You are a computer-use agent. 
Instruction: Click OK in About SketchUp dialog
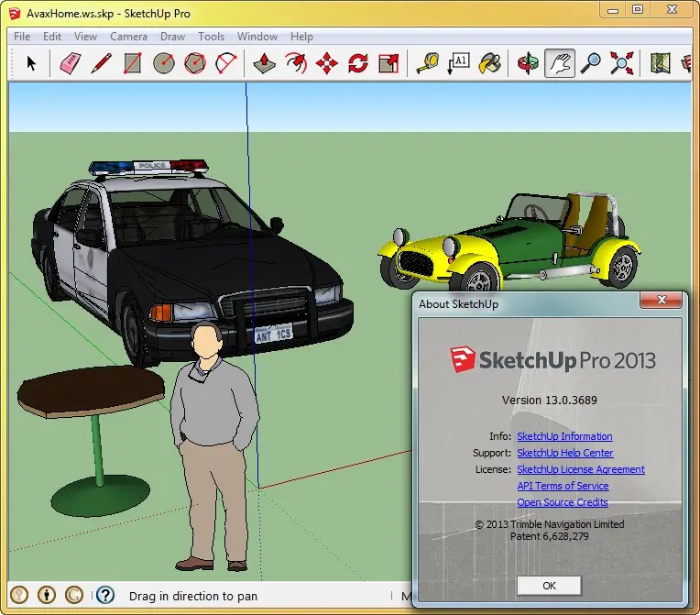549,586
